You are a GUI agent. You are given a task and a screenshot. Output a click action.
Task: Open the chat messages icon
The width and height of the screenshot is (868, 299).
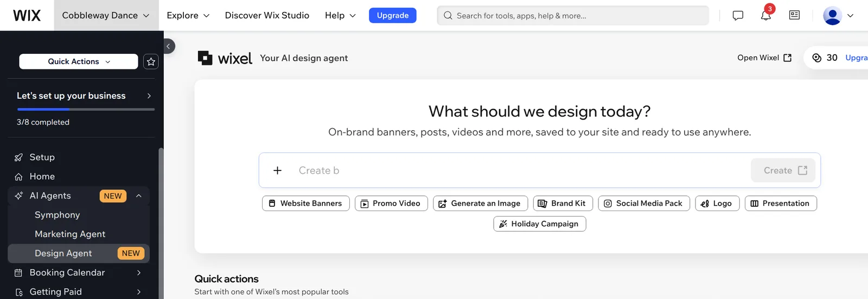pos(738,15)
